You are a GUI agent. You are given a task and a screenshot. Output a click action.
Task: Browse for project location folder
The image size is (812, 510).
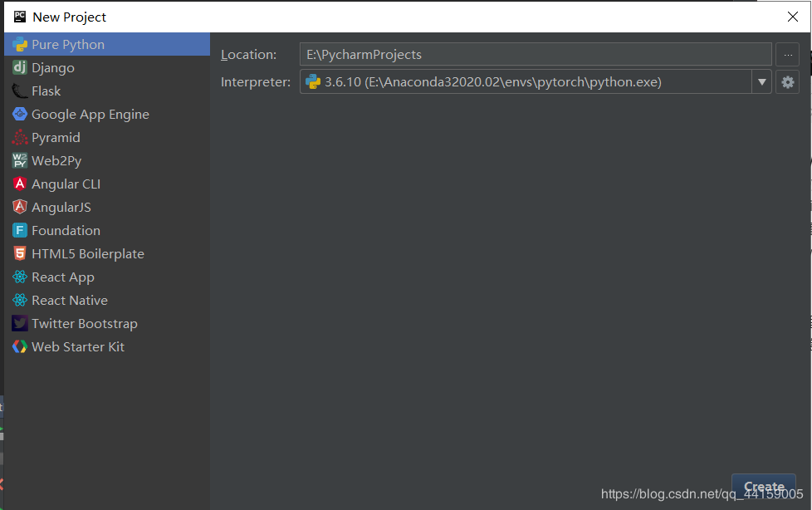(788, 55)
